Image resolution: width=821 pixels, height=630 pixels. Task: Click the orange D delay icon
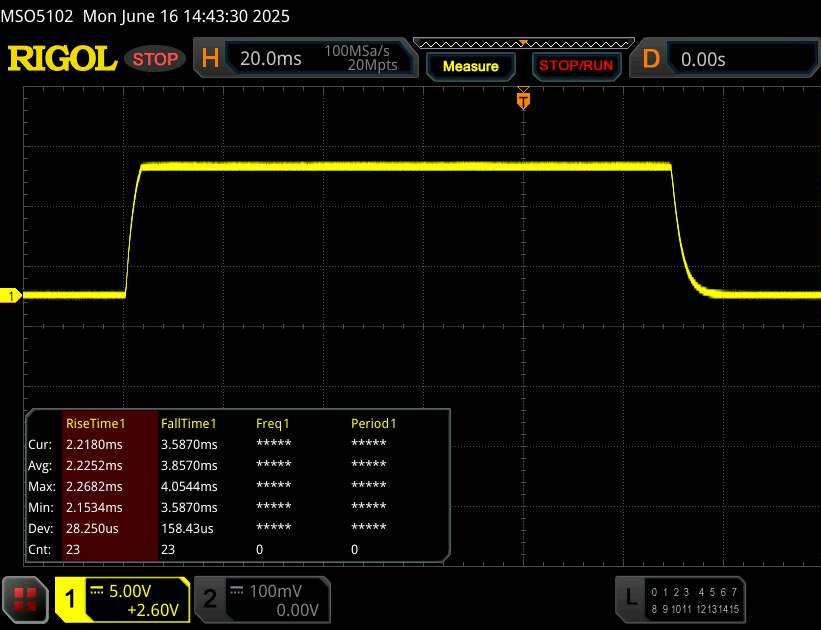651,59
